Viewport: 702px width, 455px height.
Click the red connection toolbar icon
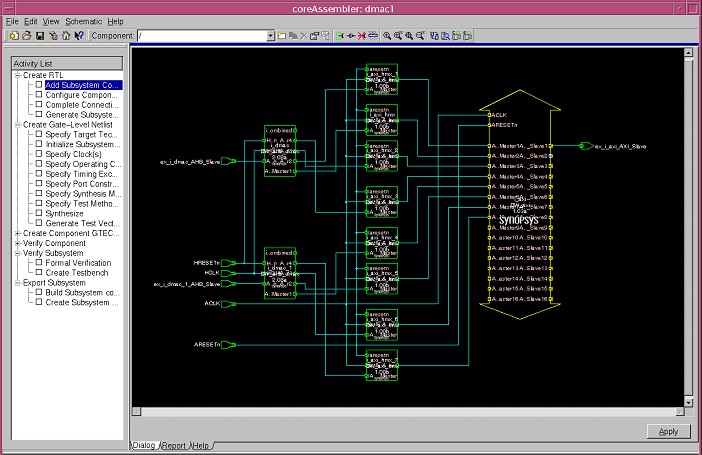[x=361, y=35]
